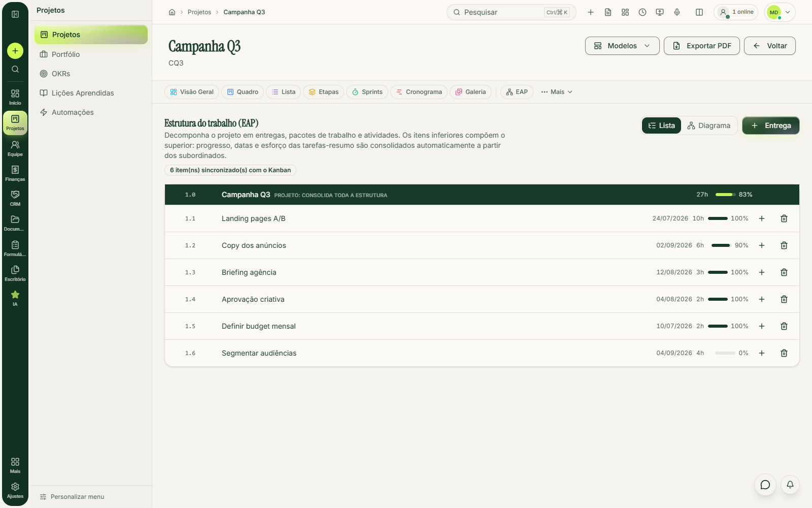Viewport: 812px width, 508px height.
Task: Focus the Pesquisar search field
Action: (512, 12)
